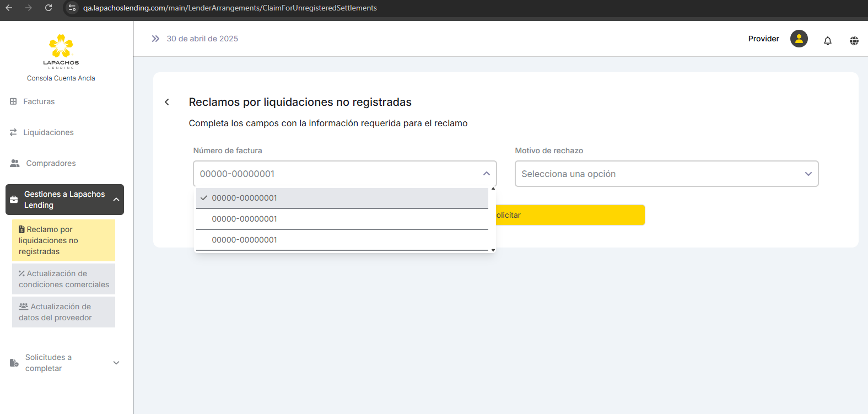Click the dropdown list scrollbar down arrow
Image resolution: width=868 pixels, height=414 pixels.
tap(493, 250)
